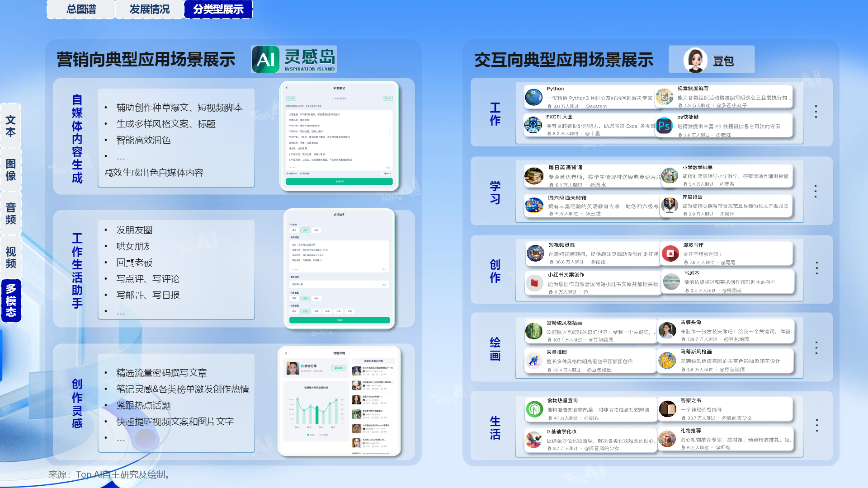This screenshot has height=488, width=868.
Task: Open the 每日英语背诵 book icon
Action: coord(534,176)
